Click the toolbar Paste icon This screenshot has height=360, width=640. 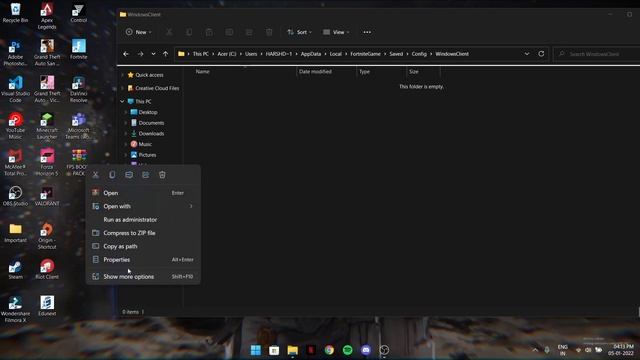[x=209, y=32]
